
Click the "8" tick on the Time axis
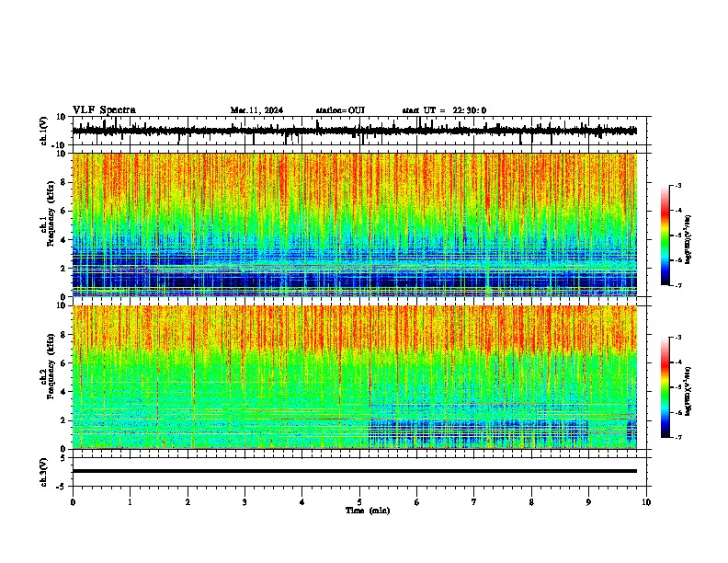coord(531,502)
